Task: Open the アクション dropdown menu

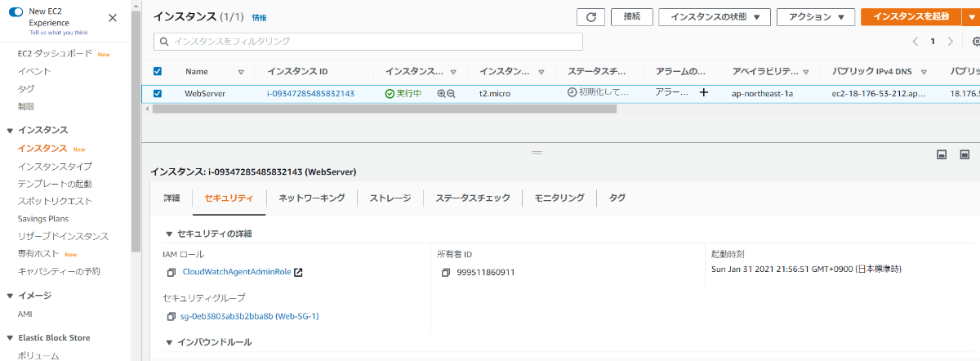Action: coord(816,16)
